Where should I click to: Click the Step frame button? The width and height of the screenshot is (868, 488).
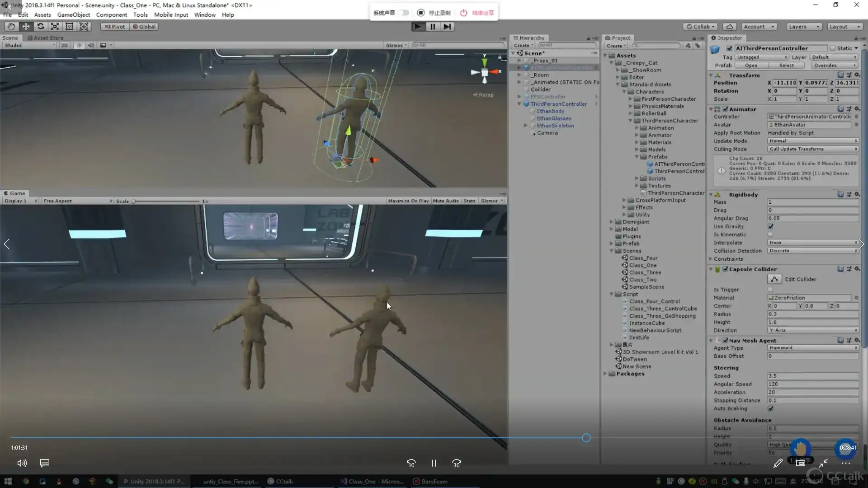point(447,27)
